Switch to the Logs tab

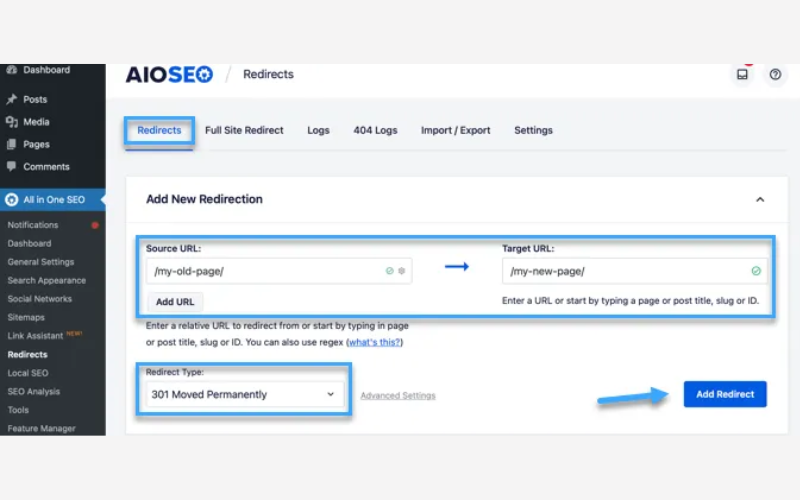318,131
